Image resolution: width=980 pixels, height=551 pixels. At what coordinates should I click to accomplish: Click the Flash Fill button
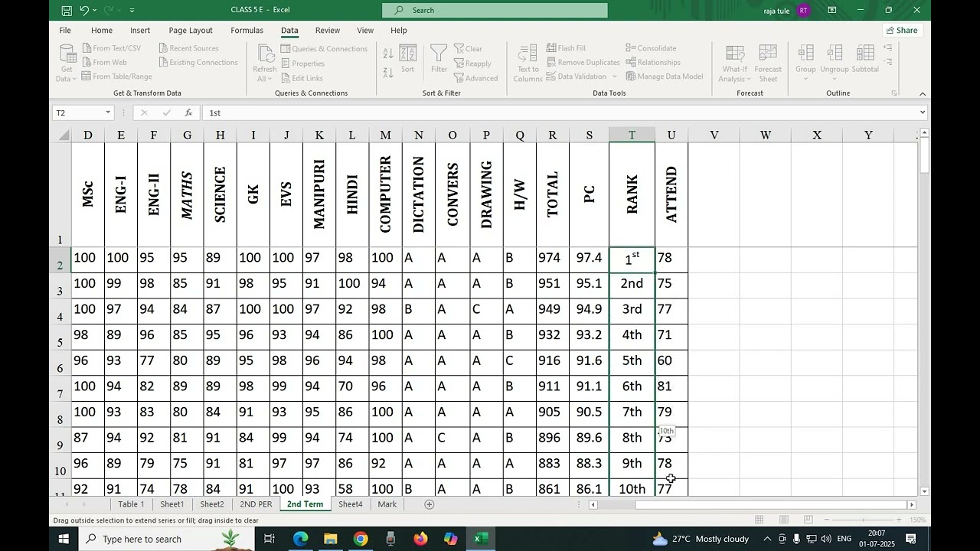click(x=566, y=48)
